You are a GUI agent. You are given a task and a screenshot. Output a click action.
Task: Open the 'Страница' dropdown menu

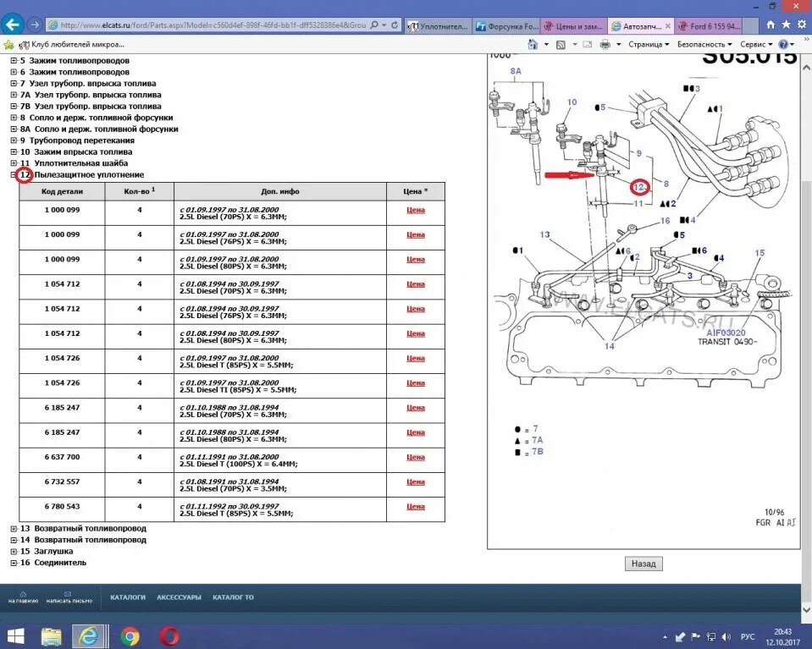(649, 45)
